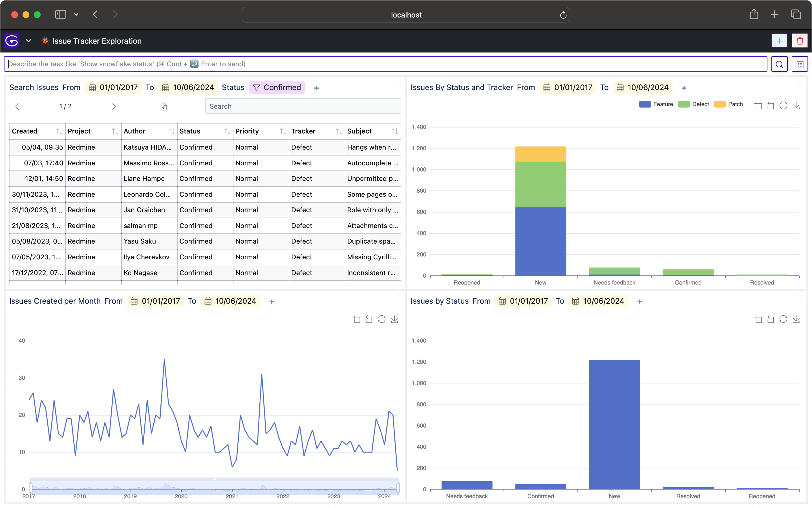Image resolution: width=812 pixels, height=508 pixels.
Task: Select row authored by Liane Hampe
Action: pos(205,179)
